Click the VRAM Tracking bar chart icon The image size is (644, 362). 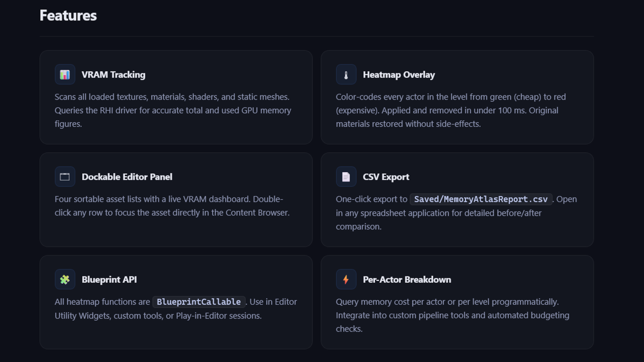(x=65, y=74)
